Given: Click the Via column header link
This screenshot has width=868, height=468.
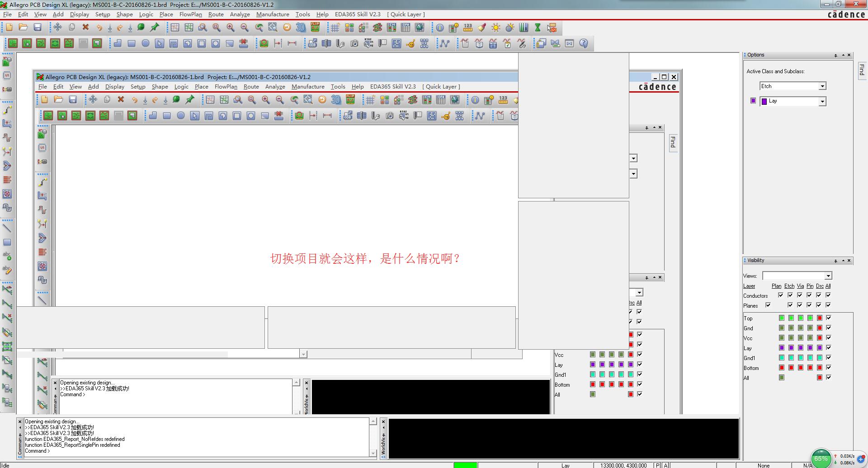Looking at the screenshot, I should [x=800, y=286].
